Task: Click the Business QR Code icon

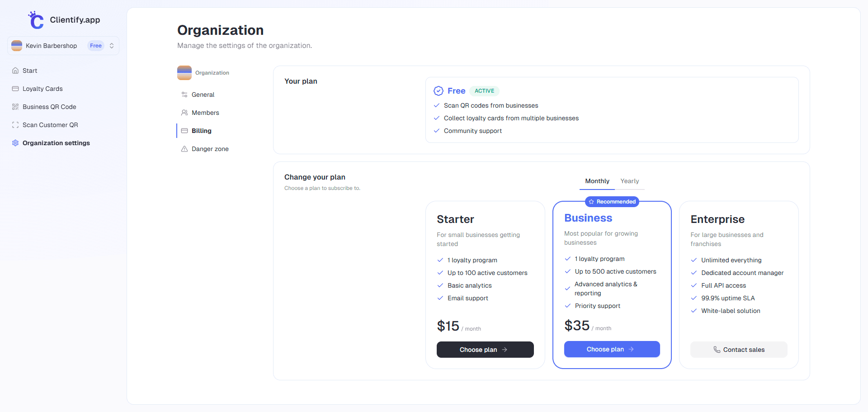Action: point(15,107)
